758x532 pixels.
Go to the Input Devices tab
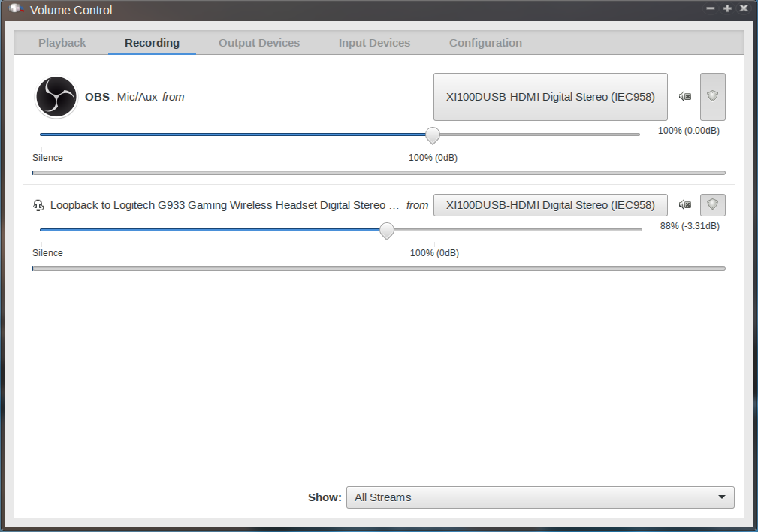(374, 43)
